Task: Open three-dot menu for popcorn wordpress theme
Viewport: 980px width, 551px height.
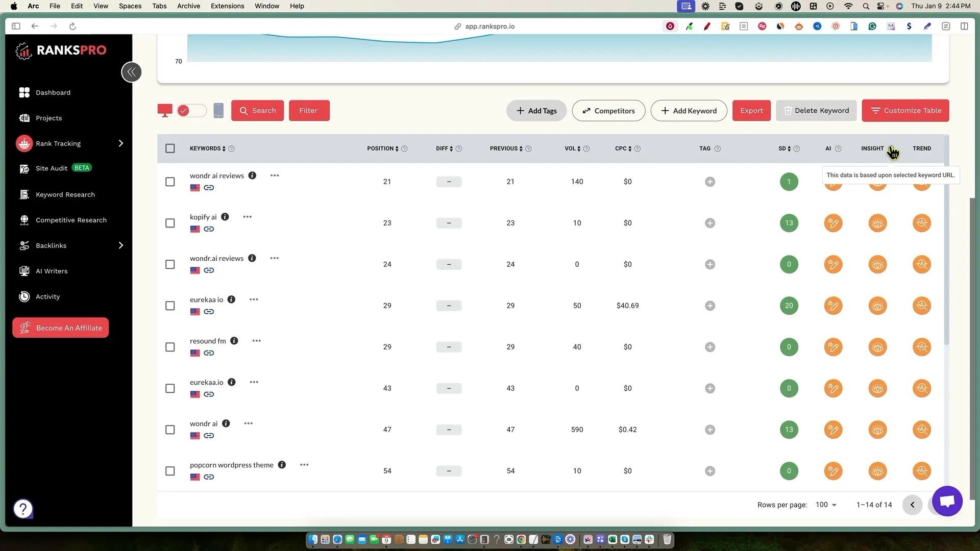Action: point(304,465)
